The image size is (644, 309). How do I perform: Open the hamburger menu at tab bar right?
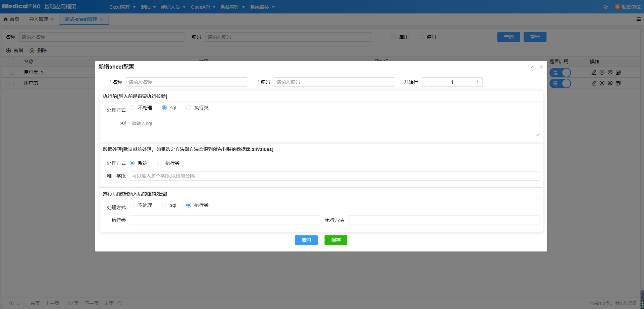pos(638,19)
